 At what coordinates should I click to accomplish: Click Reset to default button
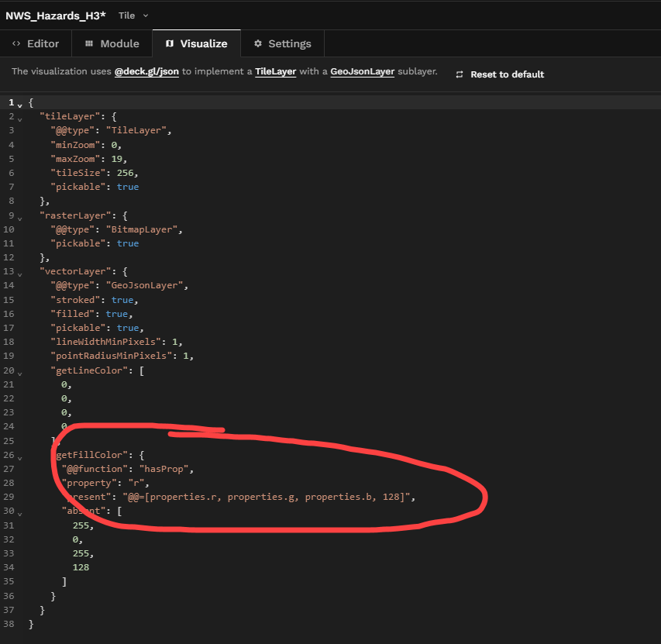(x=500, y=74)
